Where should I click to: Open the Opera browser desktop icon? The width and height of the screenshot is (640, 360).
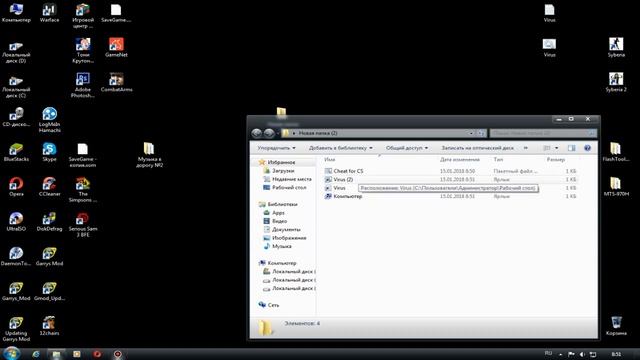pyautogui.click(x=16, y=187)
